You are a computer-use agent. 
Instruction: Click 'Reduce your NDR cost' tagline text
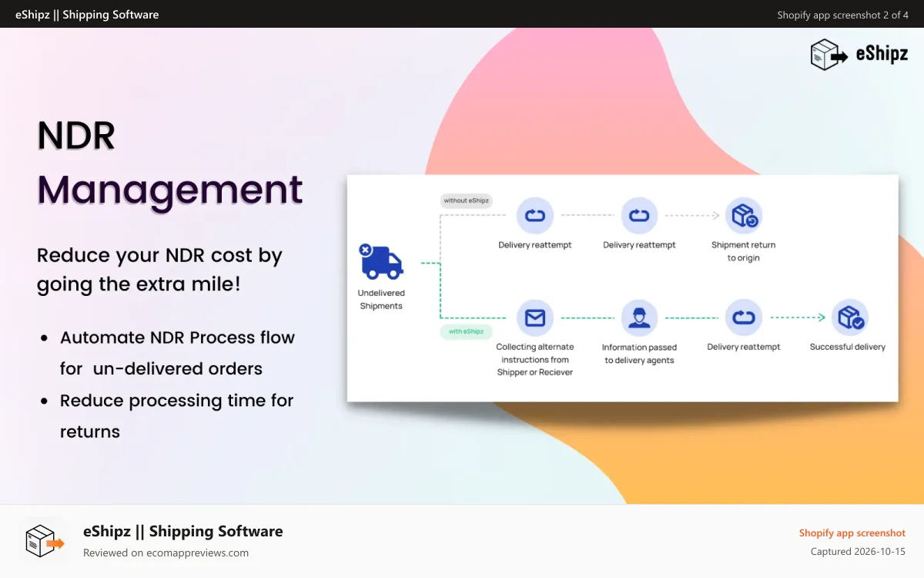point(159,270)
